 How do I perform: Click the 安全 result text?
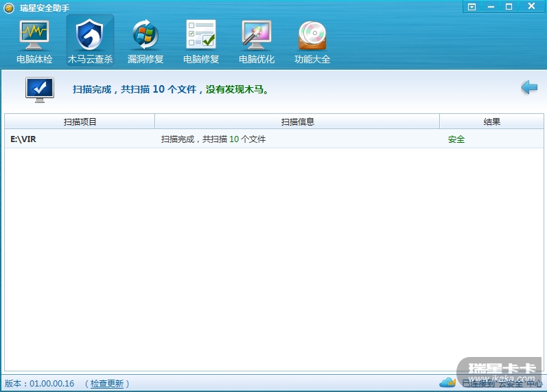[456, 139]
